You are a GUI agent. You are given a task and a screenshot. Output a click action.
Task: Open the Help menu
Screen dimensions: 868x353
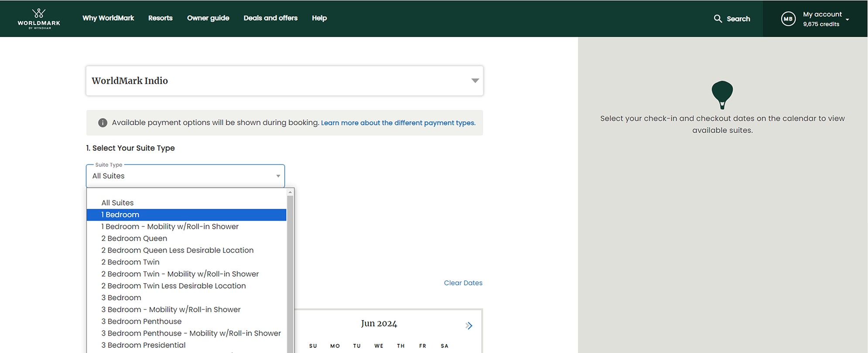[x=319, y=18]
